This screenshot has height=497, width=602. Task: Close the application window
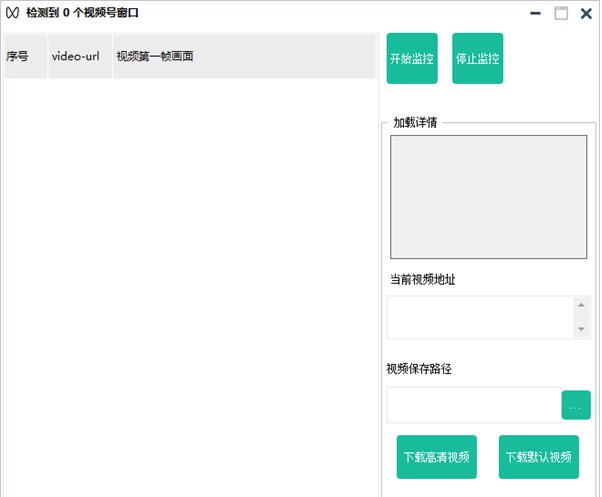[x=586, y=14]
